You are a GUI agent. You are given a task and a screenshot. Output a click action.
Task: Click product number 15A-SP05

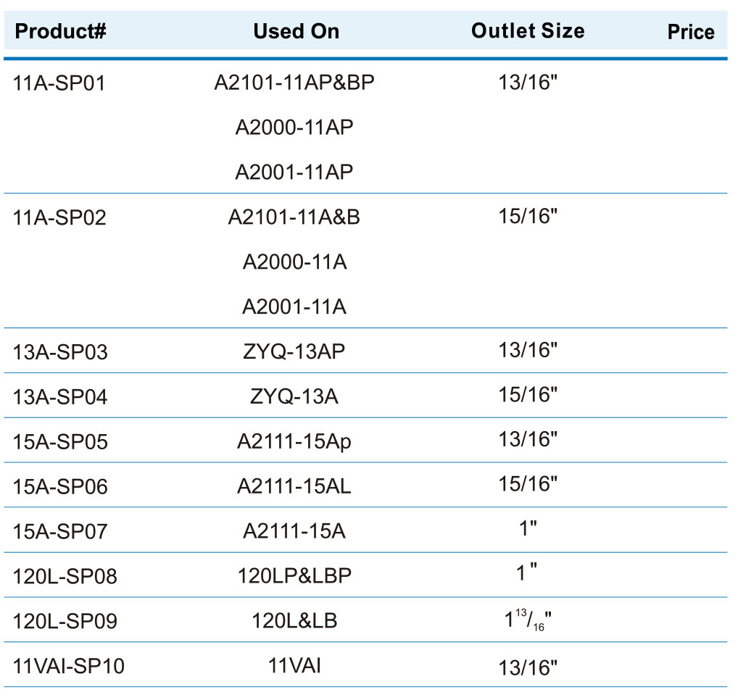(x=59, y=442)
